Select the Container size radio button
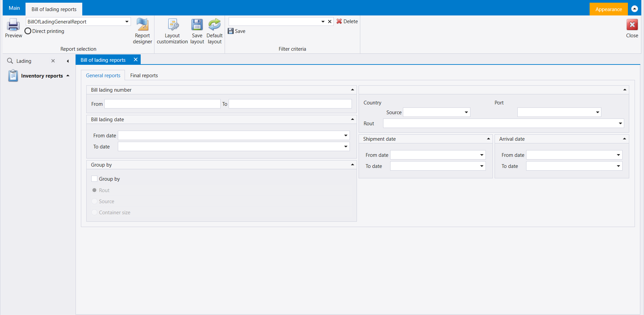644x315 pixels. point(94,212)
